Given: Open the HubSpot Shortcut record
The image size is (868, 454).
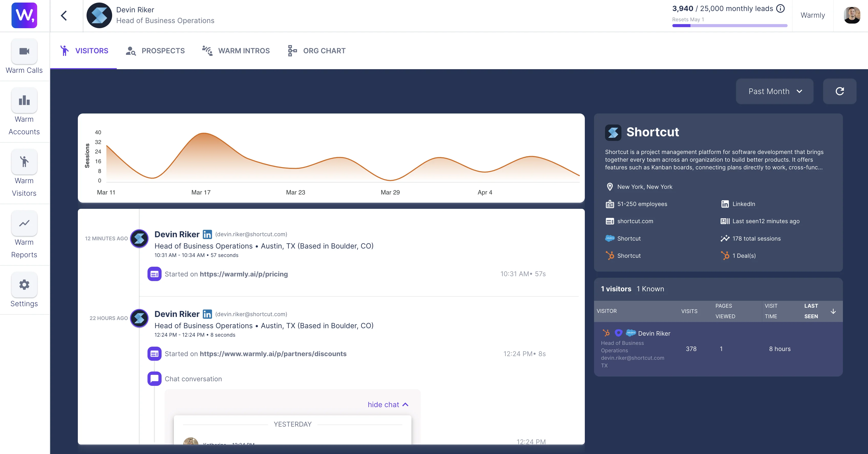Looking at the screenshot, I should tap(623, 255).
